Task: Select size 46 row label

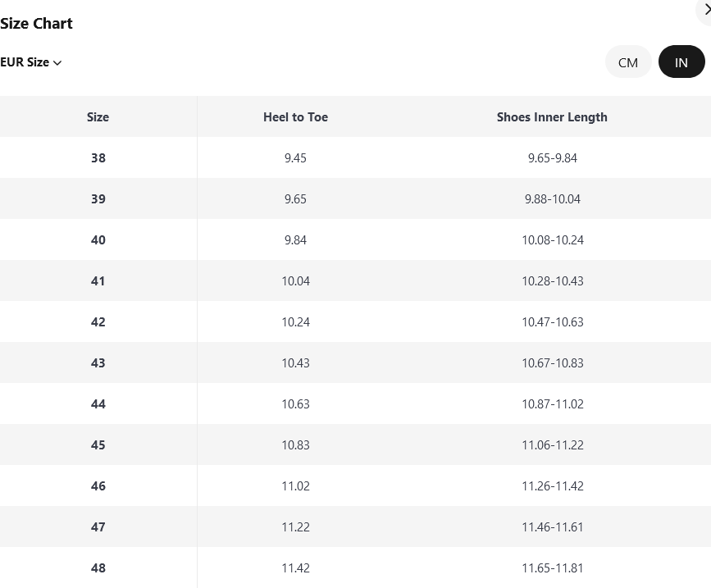Action: 98,486
